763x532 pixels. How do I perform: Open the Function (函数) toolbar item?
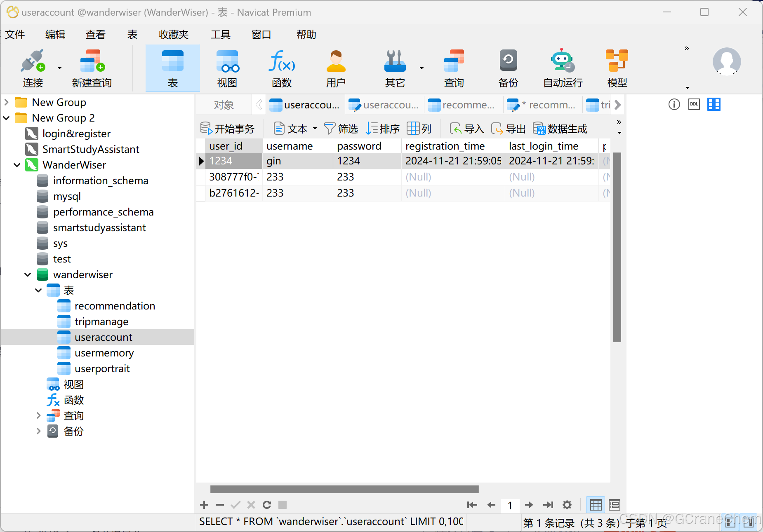[282, 68]
